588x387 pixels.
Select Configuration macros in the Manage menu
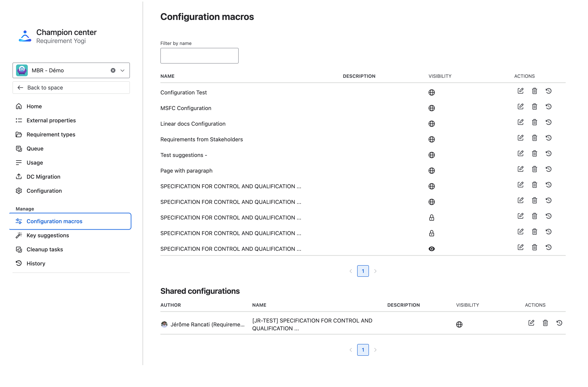(x=54, y=221)
